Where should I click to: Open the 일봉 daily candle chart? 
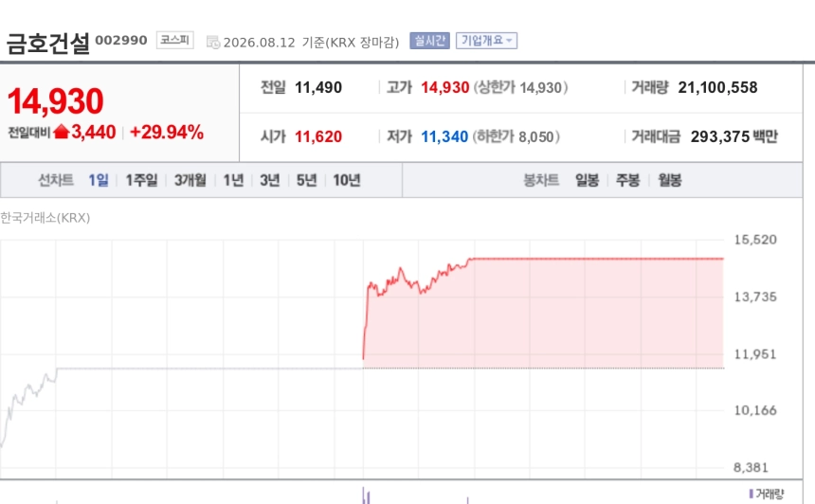point(588,180)
